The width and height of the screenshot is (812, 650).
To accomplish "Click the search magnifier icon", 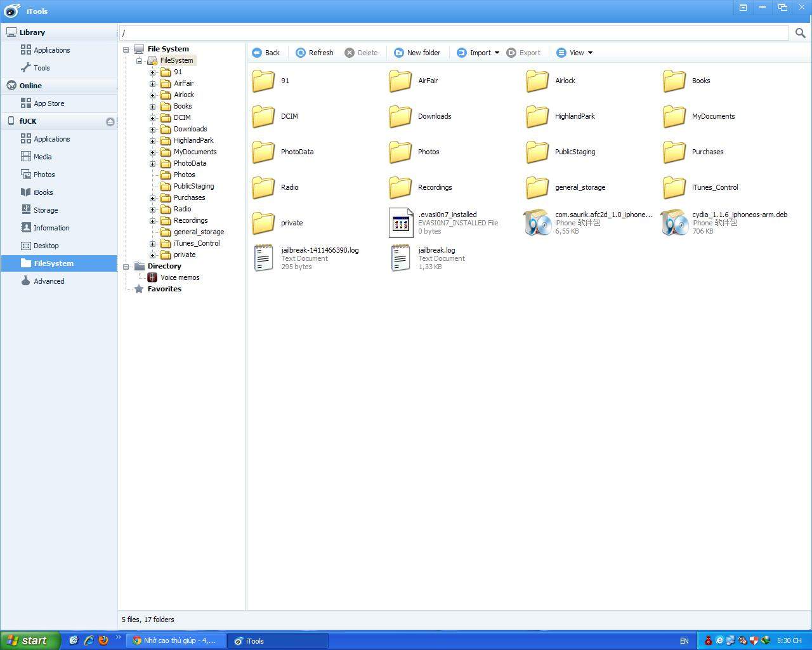I will [800, 33].
